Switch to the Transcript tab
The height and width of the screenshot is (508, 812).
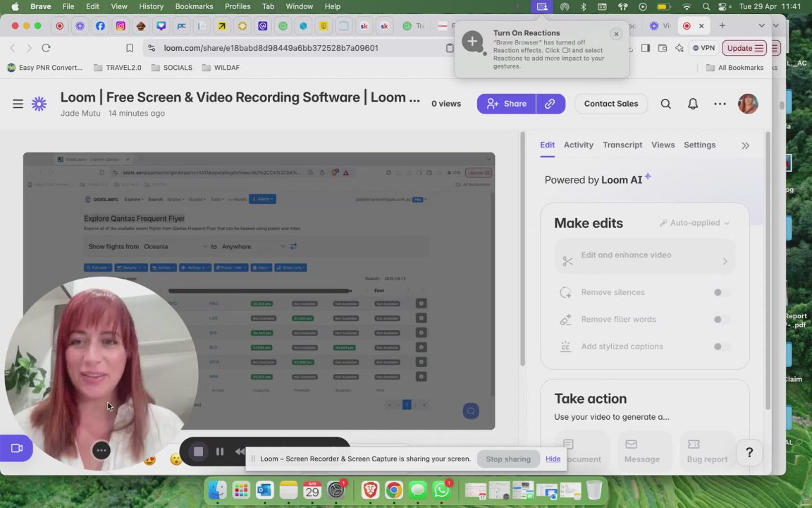coord(622,145)
